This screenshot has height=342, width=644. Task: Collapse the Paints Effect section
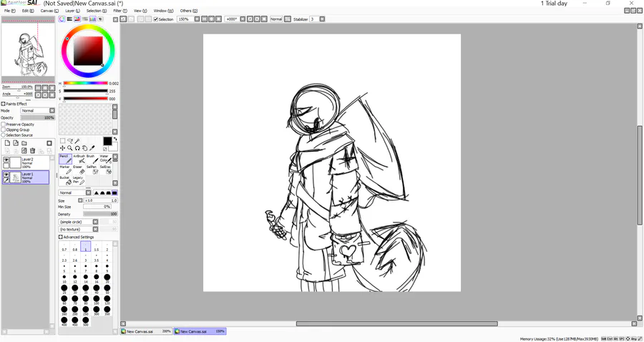click(x=4, y=104)
